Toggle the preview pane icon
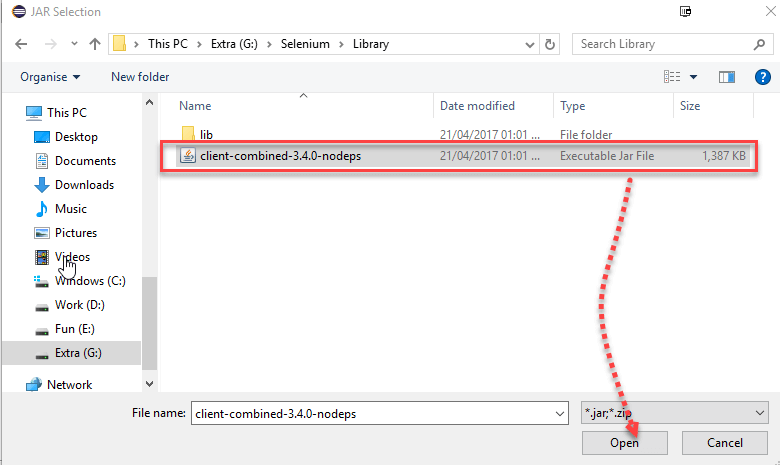 tap(727, 77)
